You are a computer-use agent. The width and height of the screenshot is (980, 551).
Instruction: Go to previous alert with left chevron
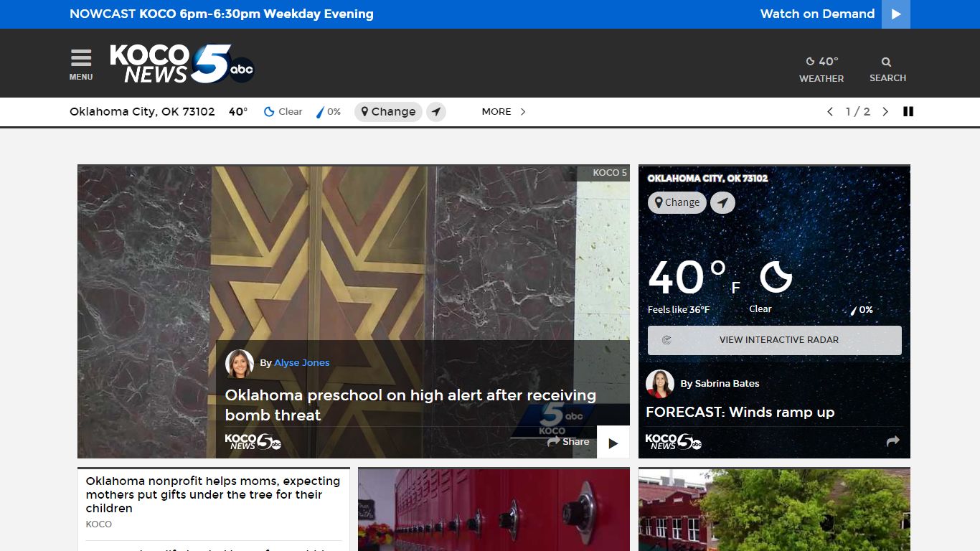(x=830, y=112)
